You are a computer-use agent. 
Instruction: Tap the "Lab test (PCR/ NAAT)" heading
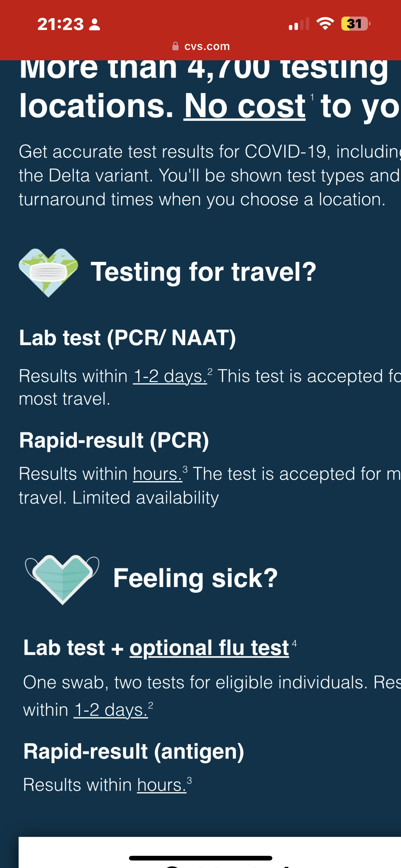coord(127,338)
